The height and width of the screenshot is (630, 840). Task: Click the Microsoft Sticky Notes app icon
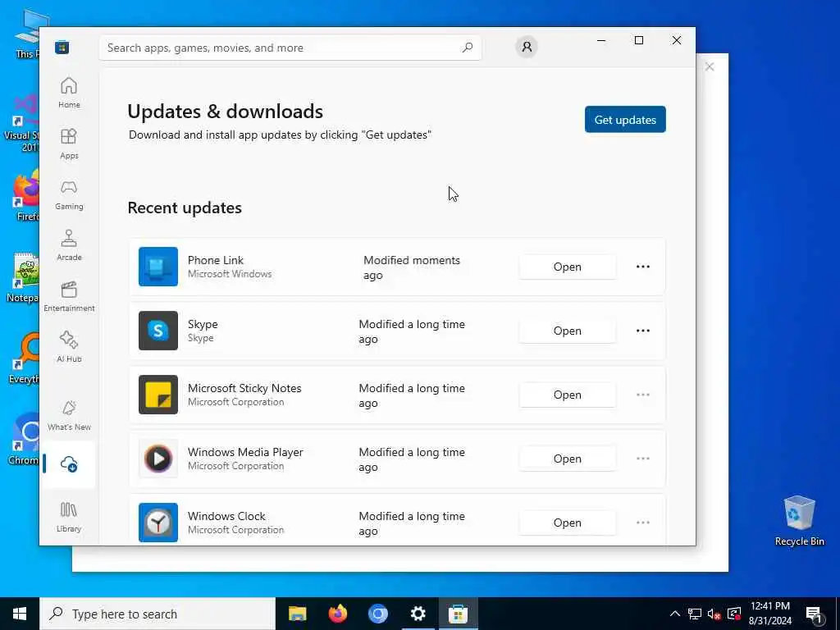coord(158,395)
